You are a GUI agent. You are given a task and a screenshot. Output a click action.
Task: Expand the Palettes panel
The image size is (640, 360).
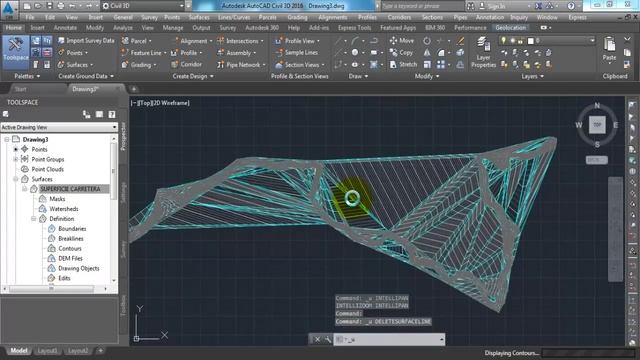coord(27,76)
